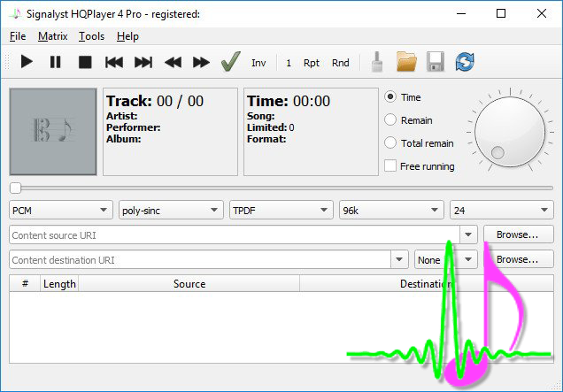This screenshot has width=563, height=392.
Task: Minimize the HQPlayer window
Action: pos(461,13)
